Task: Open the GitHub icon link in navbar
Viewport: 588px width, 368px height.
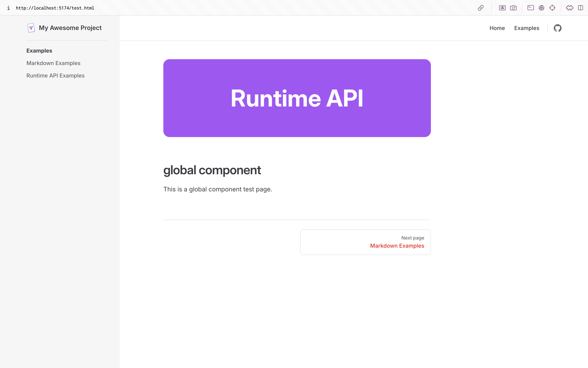Action: coord(557,28)
